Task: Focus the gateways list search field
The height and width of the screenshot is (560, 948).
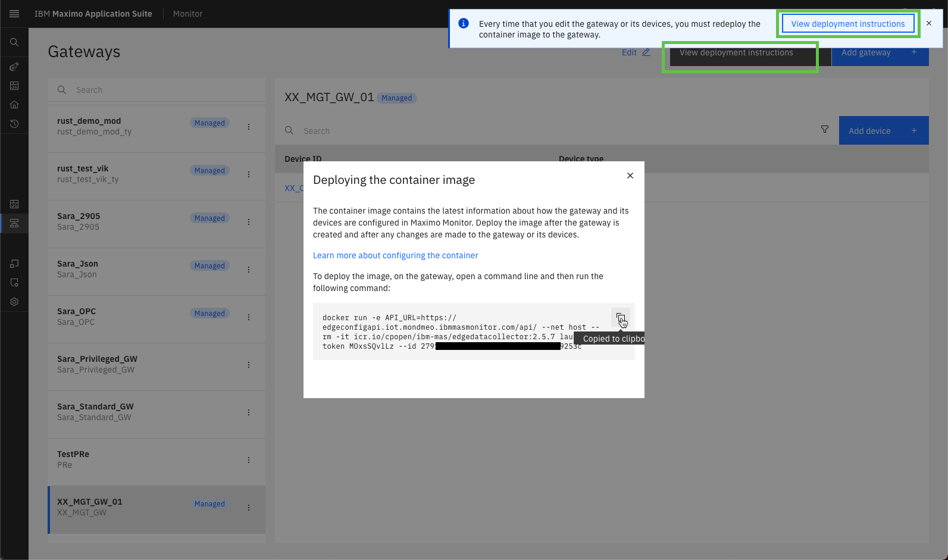Action: click(x=157, y=90)
